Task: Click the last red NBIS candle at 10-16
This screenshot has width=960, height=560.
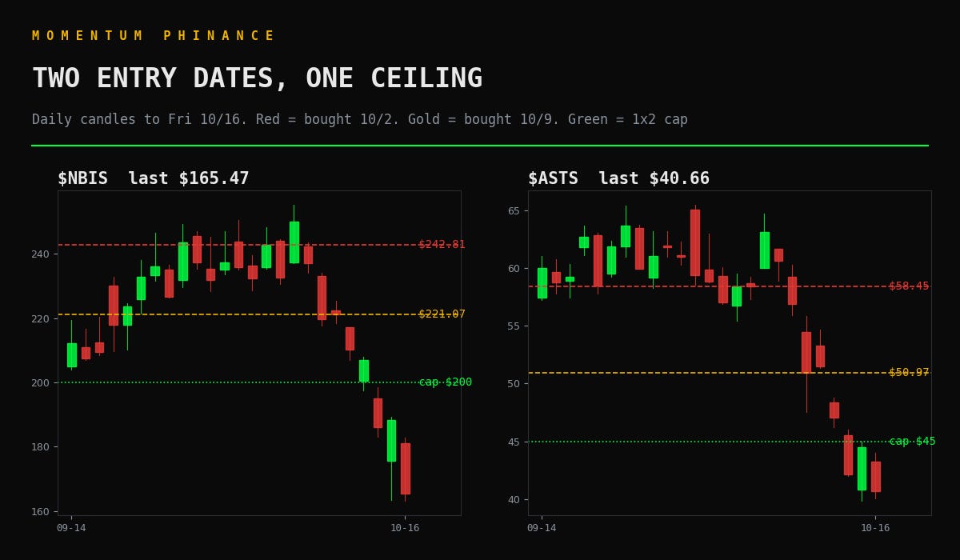Action: pos(405,469)
